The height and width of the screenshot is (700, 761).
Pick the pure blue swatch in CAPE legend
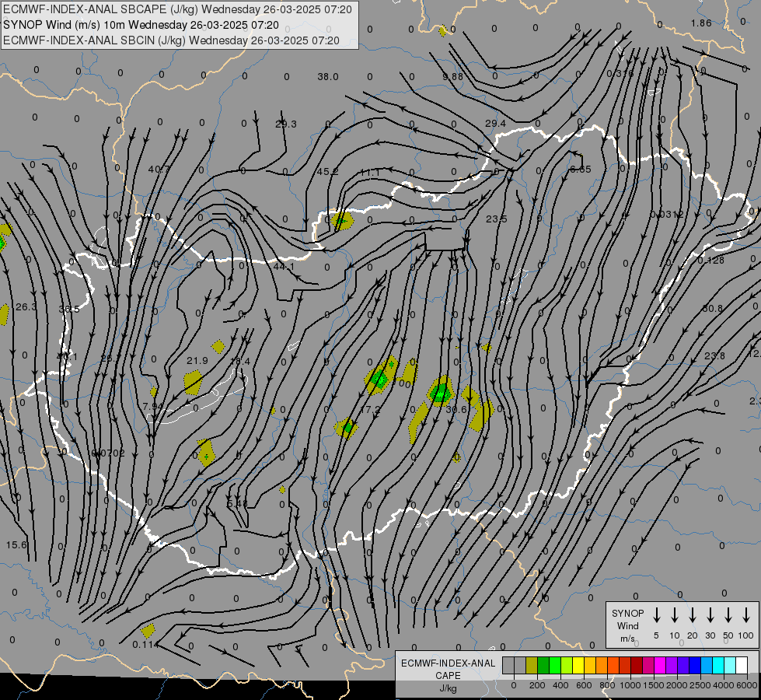695,665
